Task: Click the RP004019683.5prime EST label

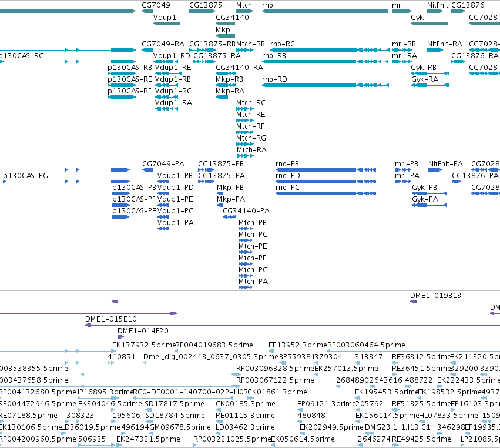Action: click(214, 345)
